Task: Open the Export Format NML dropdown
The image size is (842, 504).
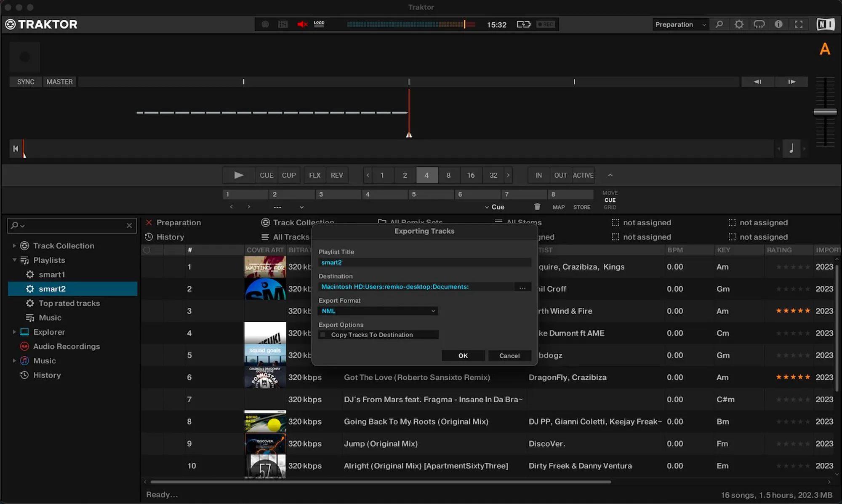Action: [378, 311]
